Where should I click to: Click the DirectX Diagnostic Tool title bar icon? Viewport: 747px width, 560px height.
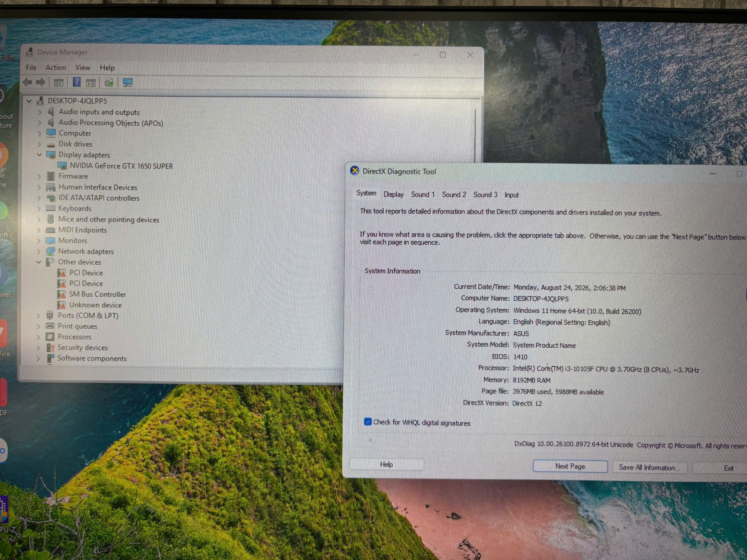[355, 171]
